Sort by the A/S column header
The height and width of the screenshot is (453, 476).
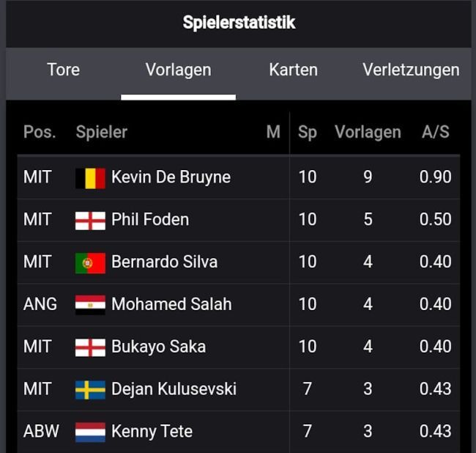coord(435,133)
